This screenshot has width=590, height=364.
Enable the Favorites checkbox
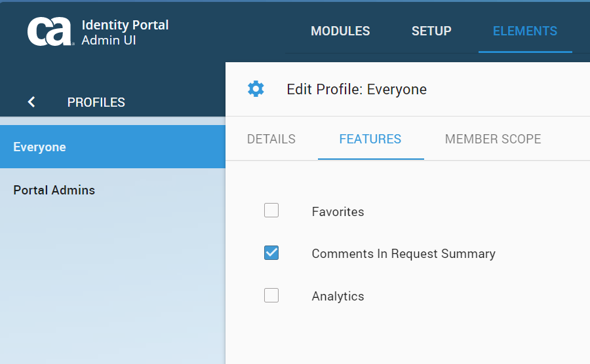(x=271, y=210)
